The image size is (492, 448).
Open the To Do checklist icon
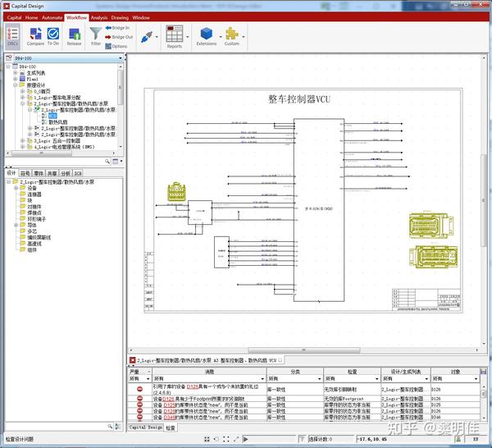click(x=53, y=36)
